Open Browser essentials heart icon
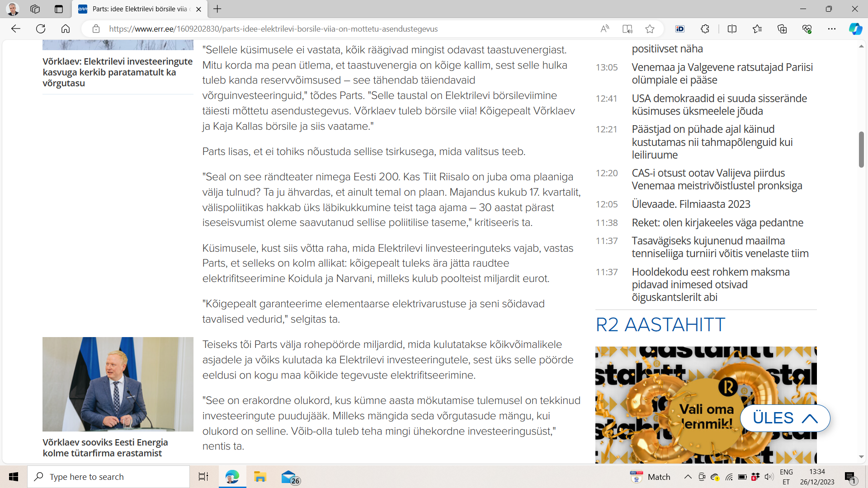The width and height of the screenshot is (868, 488). pyautogui.click(x=807, y=29)
